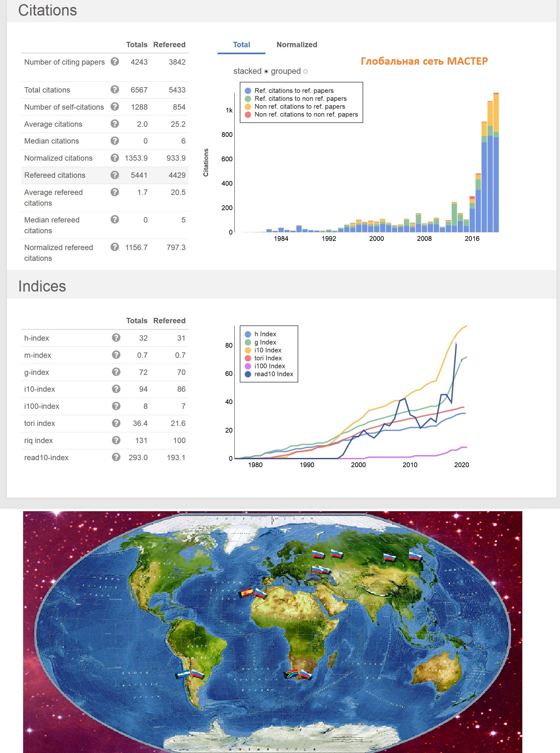Click the Spanish flag on the map
The width and height of the screenshot is (560, 753).
pos(246,592)
